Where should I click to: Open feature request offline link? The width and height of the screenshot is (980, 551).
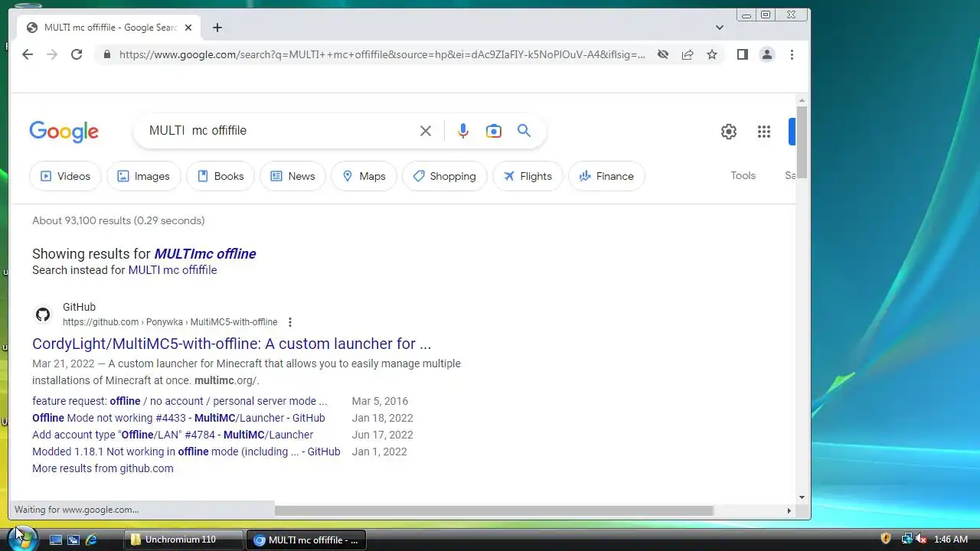[179, 401]
